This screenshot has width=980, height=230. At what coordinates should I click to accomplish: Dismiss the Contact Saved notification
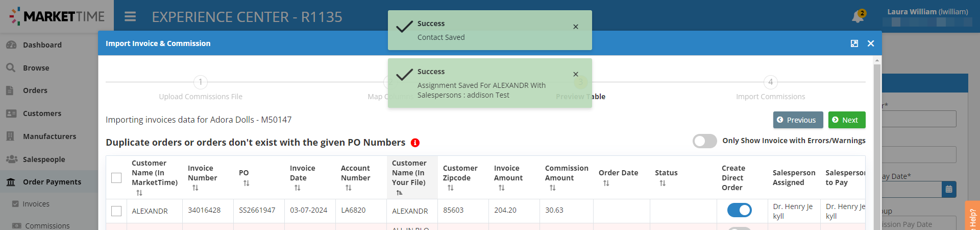coord(576,27)
